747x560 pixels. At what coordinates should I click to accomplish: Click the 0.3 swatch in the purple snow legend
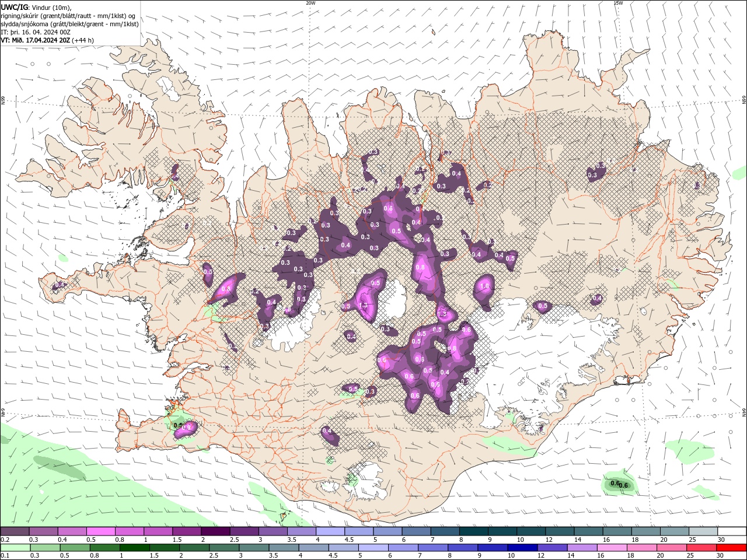tap(43, 531)
